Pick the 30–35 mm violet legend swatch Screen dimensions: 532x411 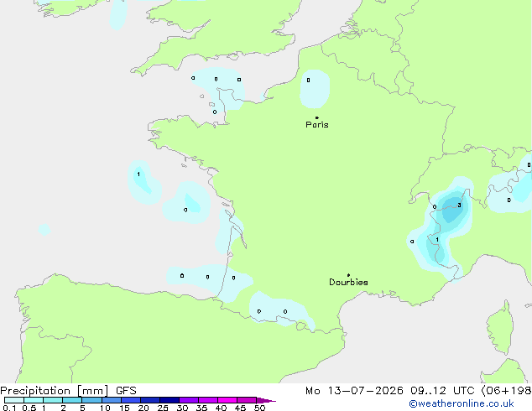coord(189,400)
